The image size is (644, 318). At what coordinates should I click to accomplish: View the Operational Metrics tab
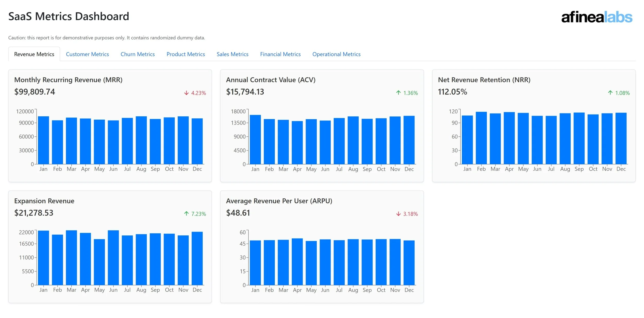click(336, 54)
